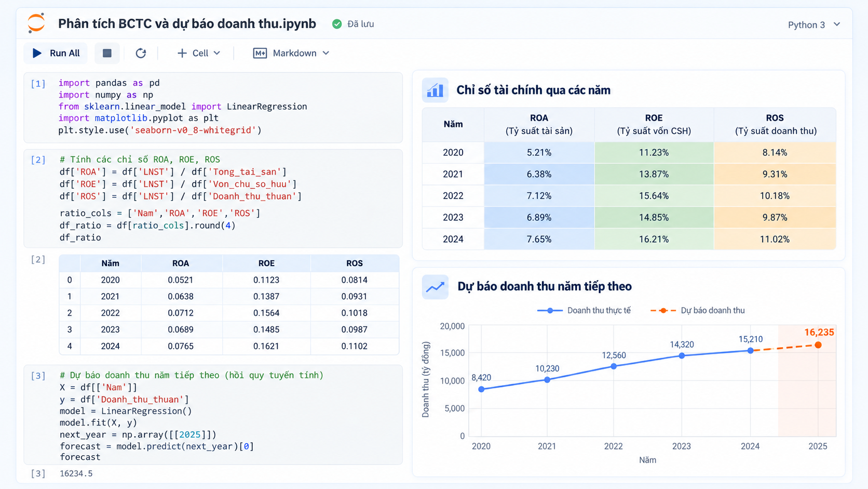Click the trend line icon beside Dự báo doanh thu
The image size is (868, 489).
click(435, 287)
